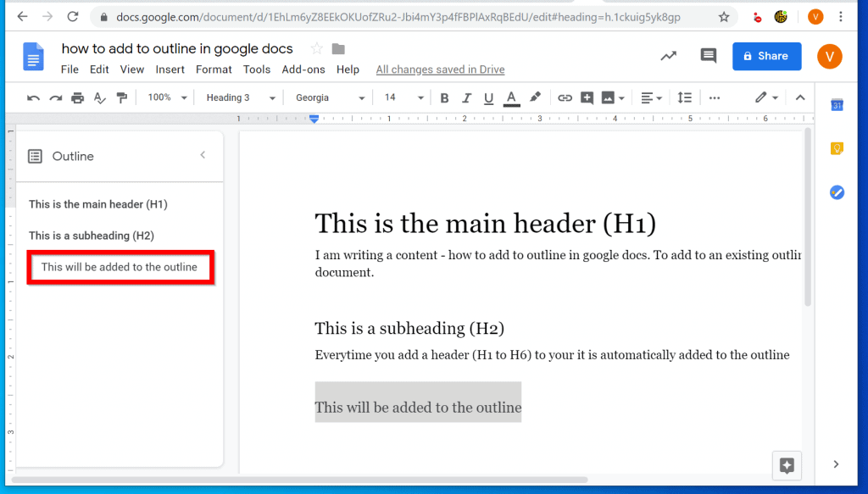Toggle underline formatting

(x=488, y=98)
